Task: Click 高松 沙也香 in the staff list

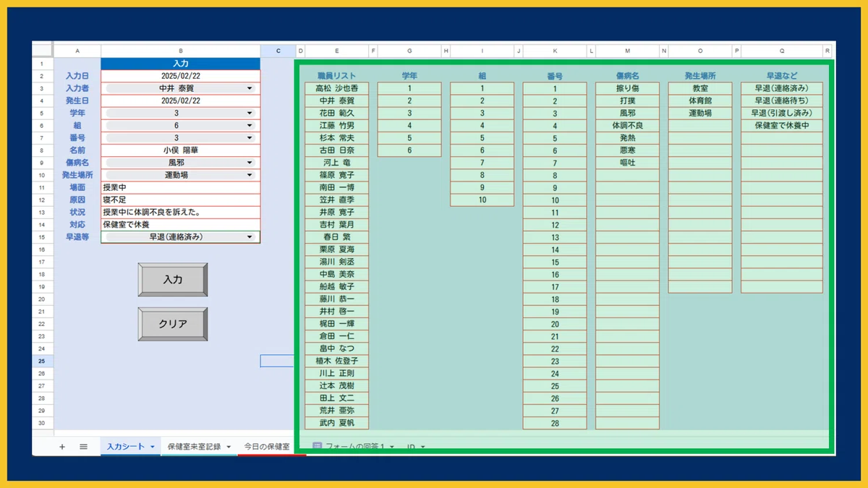Action: click(337, 88)
